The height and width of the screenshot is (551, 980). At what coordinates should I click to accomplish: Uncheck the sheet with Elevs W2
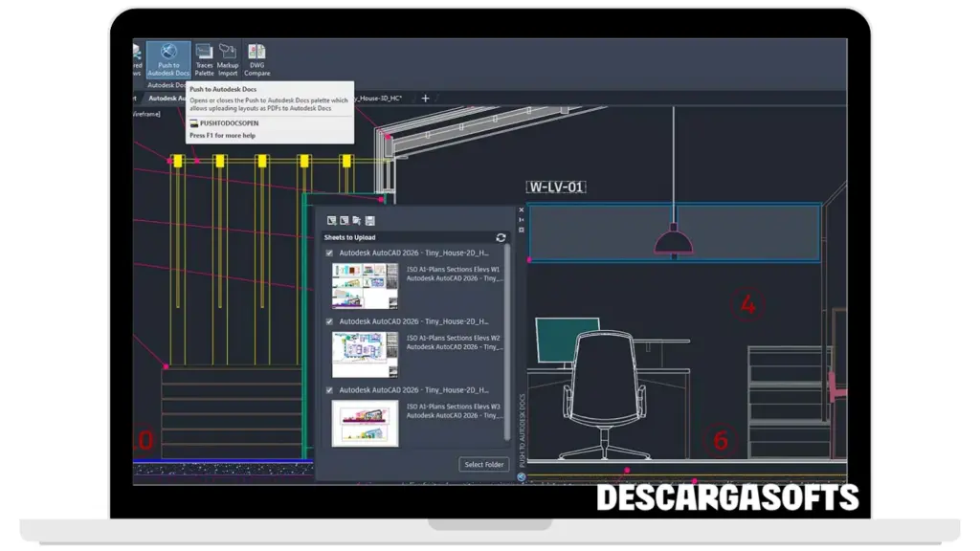tap(329, 321)
